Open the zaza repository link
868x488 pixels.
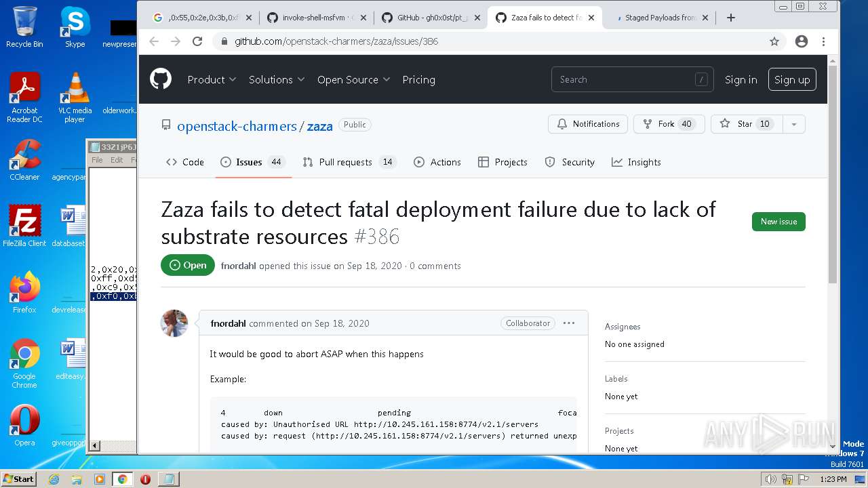319,126
